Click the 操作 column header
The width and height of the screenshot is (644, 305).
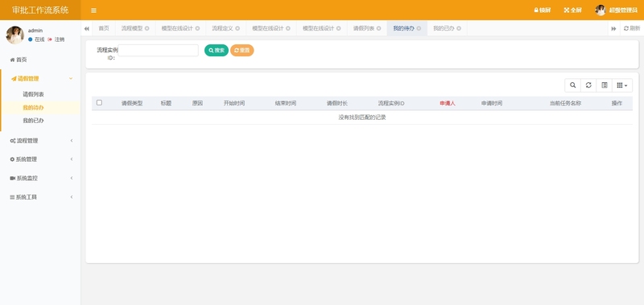[617, 103]
